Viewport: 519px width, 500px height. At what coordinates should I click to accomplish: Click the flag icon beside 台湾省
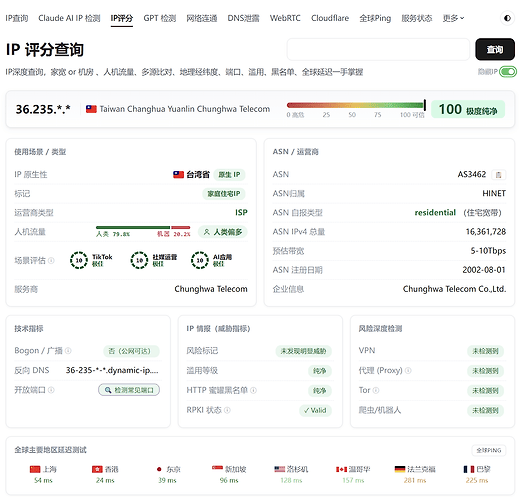(x=178, y=174)
